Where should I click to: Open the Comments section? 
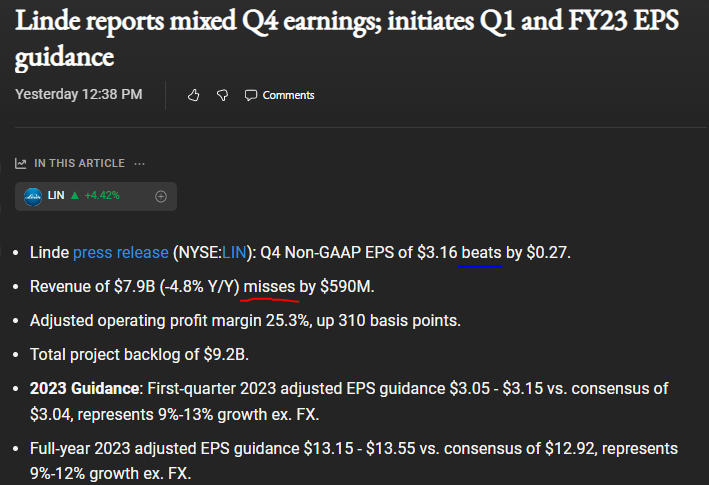click(288, 95)
